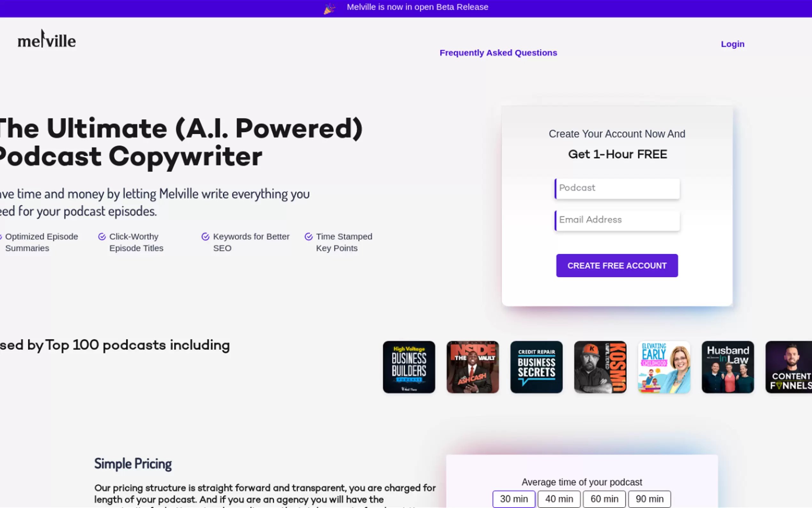Click the Melville logo
This screenshot has height=508, width=812.
[47, 39]
